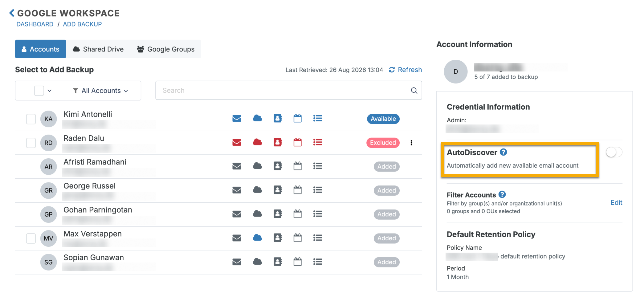Click Kimi Antonelli's calendar icon
644x305 pixels.
(x=297, y=118)
